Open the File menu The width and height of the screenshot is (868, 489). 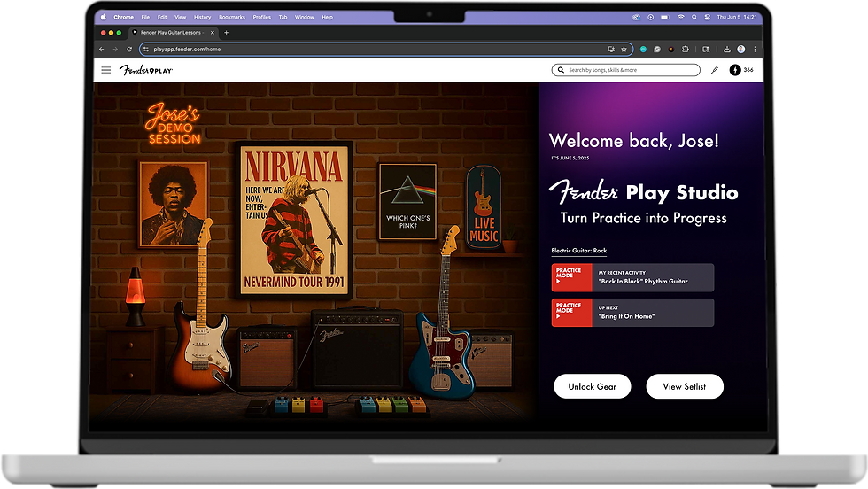pyautogui.click(x=145, y=17)
